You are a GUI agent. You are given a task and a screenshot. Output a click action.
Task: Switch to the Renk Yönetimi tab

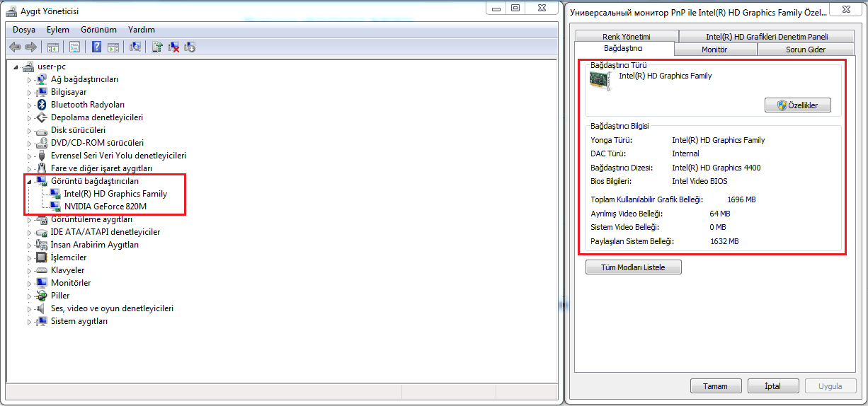pos(627,37)
